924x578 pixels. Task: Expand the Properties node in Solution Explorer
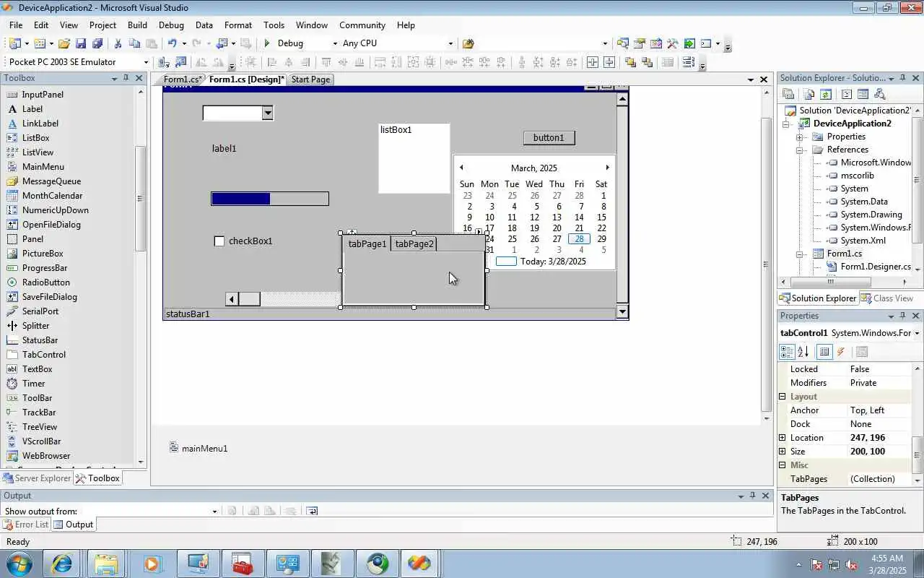[x=800, y=137]
